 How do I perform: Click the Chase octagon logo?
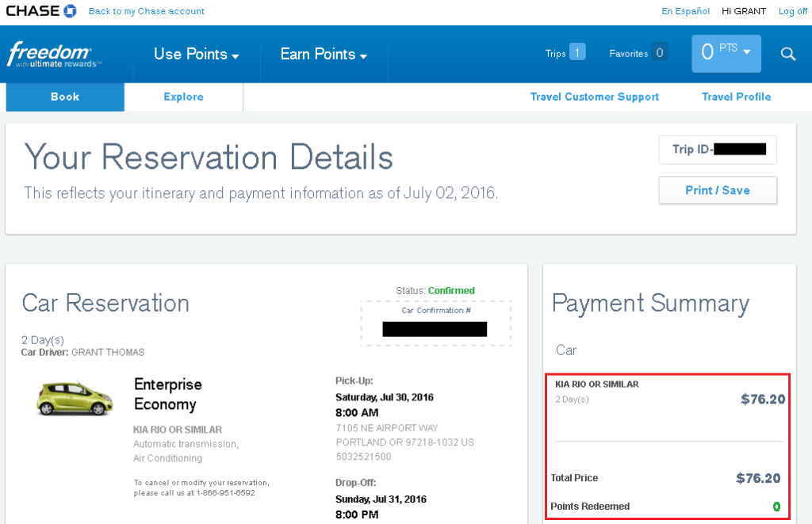(70, 11)
